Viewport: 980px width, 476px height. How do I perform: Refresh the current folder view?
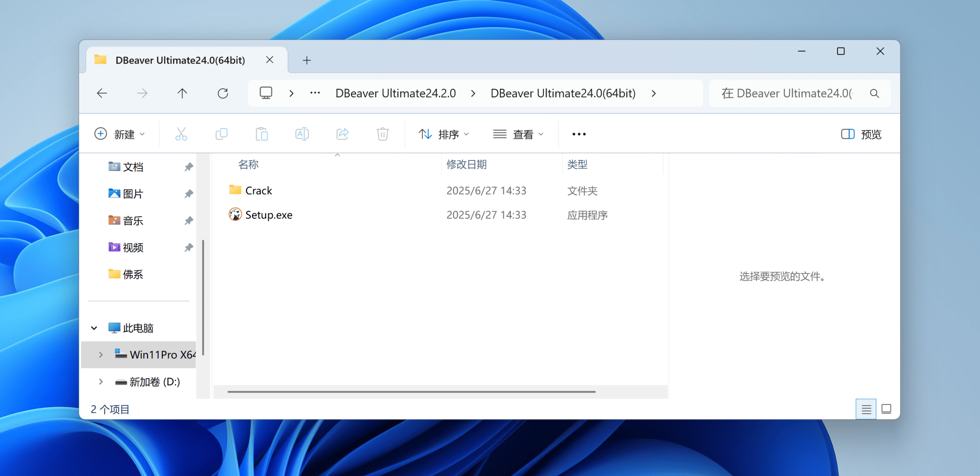223,93
